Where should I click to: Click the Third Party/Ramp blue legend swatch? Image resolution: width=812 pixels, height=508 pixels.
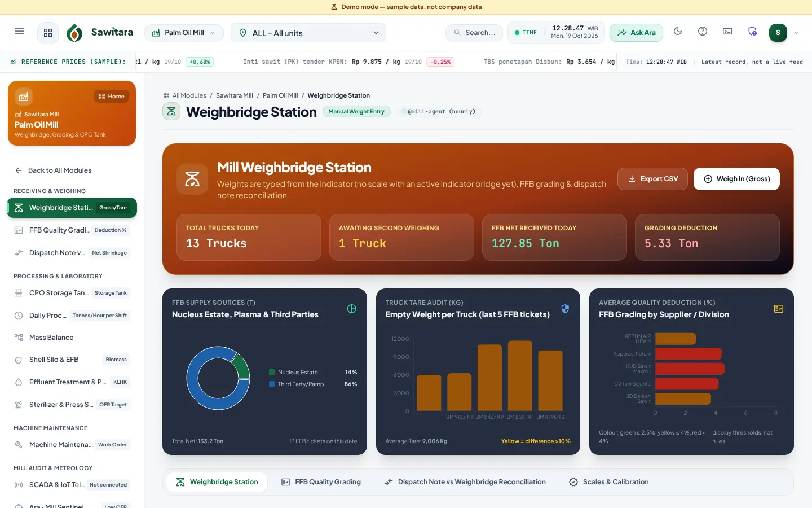click(x=272, y=384)
